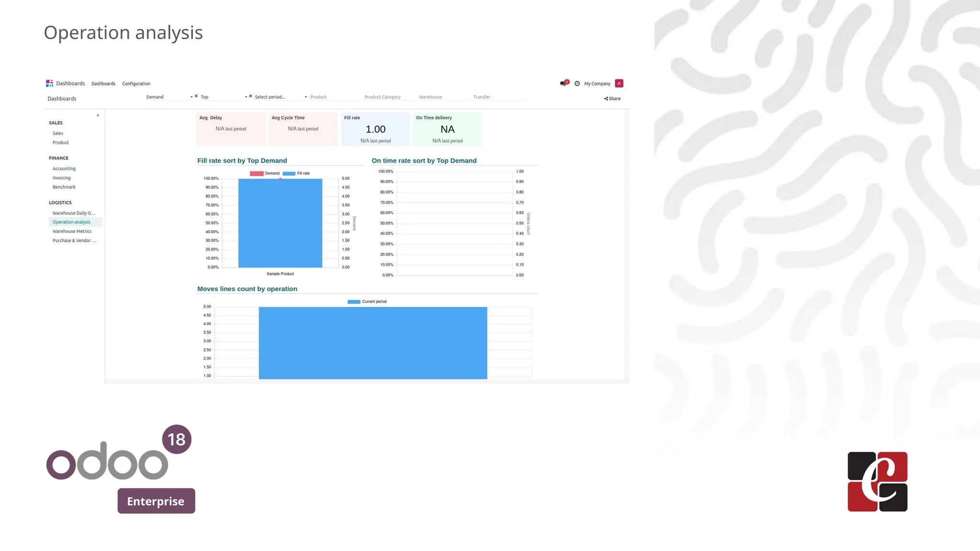Open the Accounting dashboard
Image resolution: width=980 pixels, height=551 pixels.
64,169
